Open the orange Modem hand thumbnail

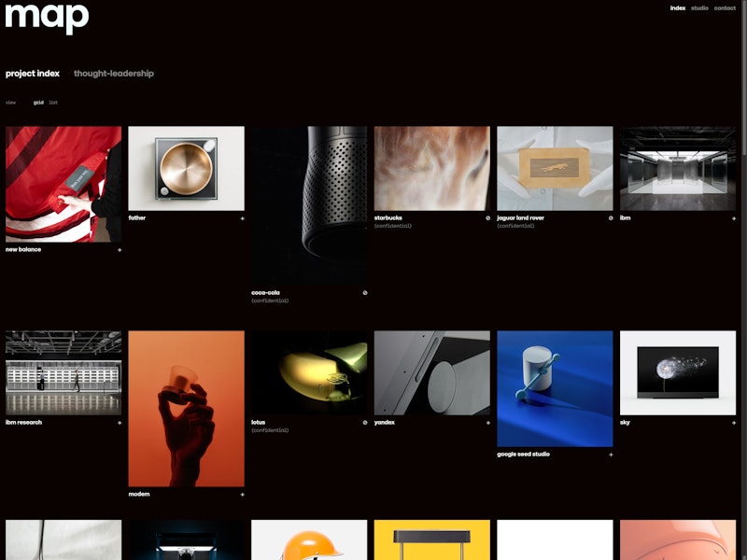point(186,408)
